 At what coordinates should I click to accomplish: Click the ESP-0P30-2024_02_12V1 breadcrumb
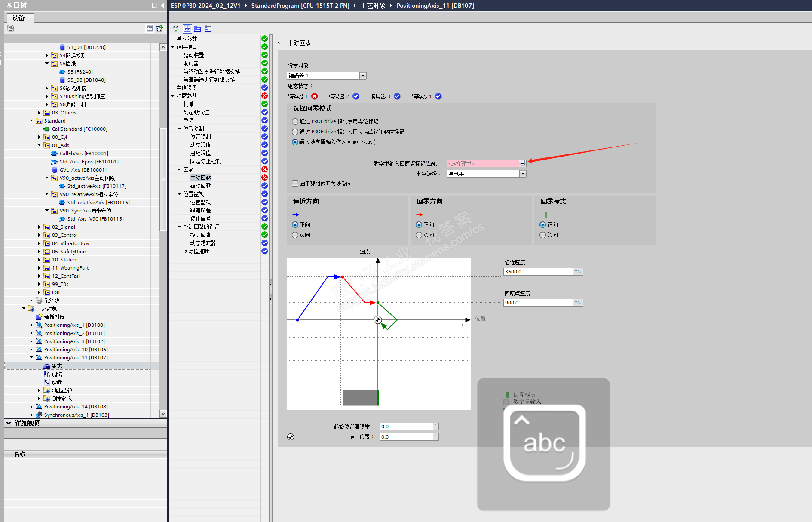point(205,6)
